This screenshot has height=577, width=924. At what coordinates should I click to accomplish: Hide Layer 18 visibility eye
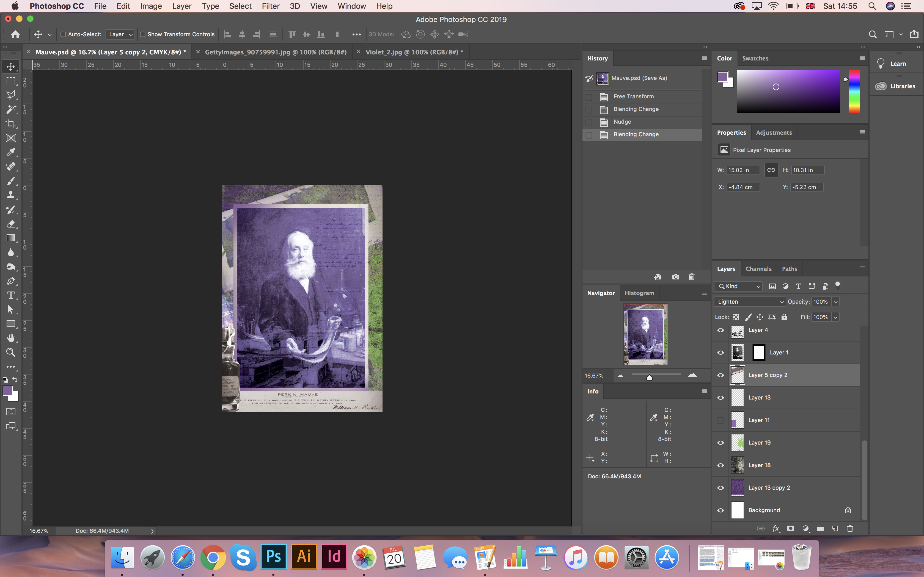(720, 465)
